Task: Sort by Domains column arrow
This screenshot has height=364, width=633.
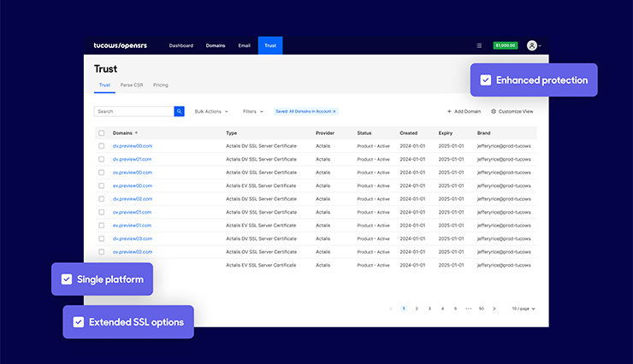Action: (x=136, y=133)
